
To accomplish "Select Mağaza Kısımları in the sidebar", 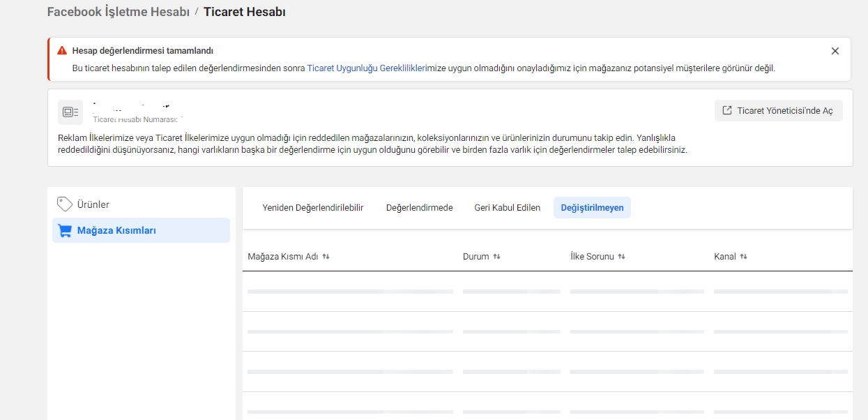I will coord(141,230).
